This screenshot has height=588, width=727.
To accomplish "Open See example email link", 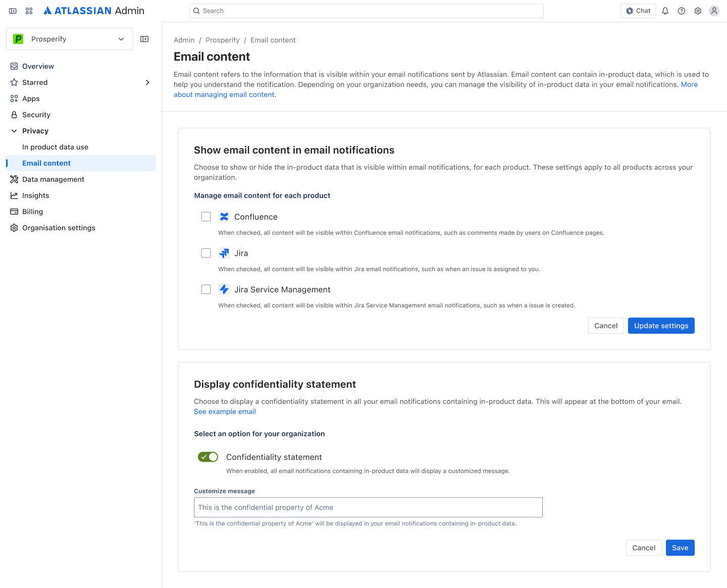I will [x=225, y=411].
